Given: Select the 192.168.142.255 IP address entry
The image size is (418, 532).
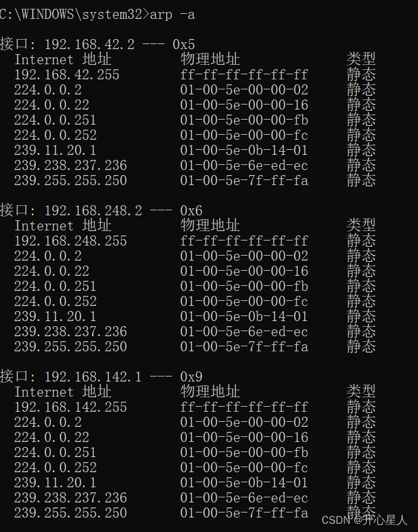Looking at the screenshot, I should click(71, 407).
